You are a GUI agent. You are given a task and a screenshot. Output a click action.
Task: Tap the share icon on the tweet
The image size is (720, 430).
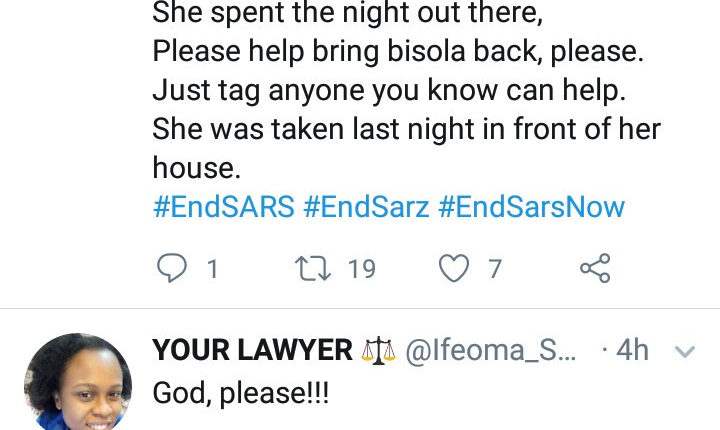coord(594,268)
